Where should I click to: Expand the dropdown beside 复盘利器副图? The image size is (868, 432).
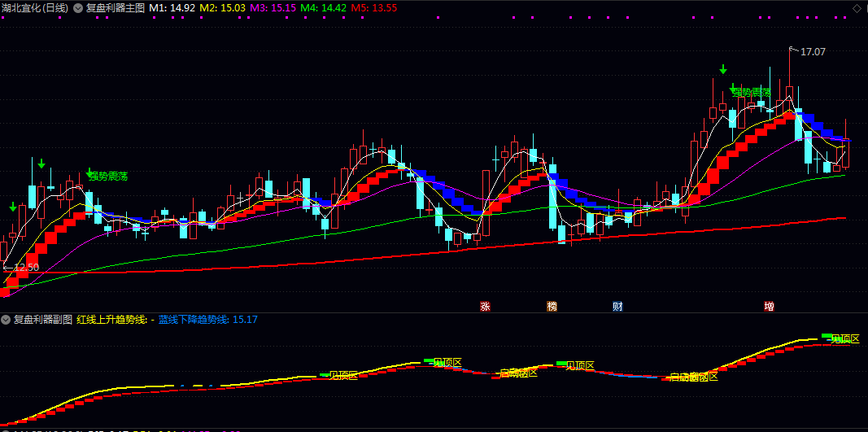[x=6, y=320]
